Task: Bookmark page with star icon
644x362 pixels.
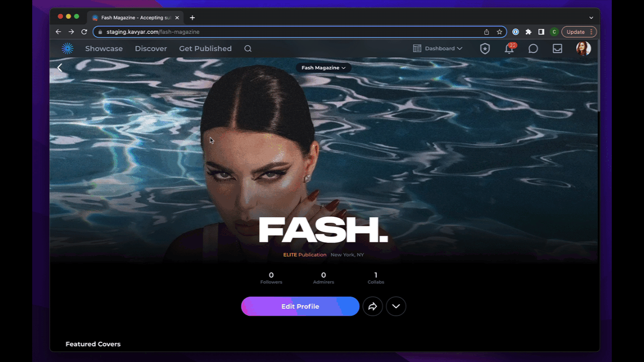Action: pyautogui.click(x=500, y=32)
